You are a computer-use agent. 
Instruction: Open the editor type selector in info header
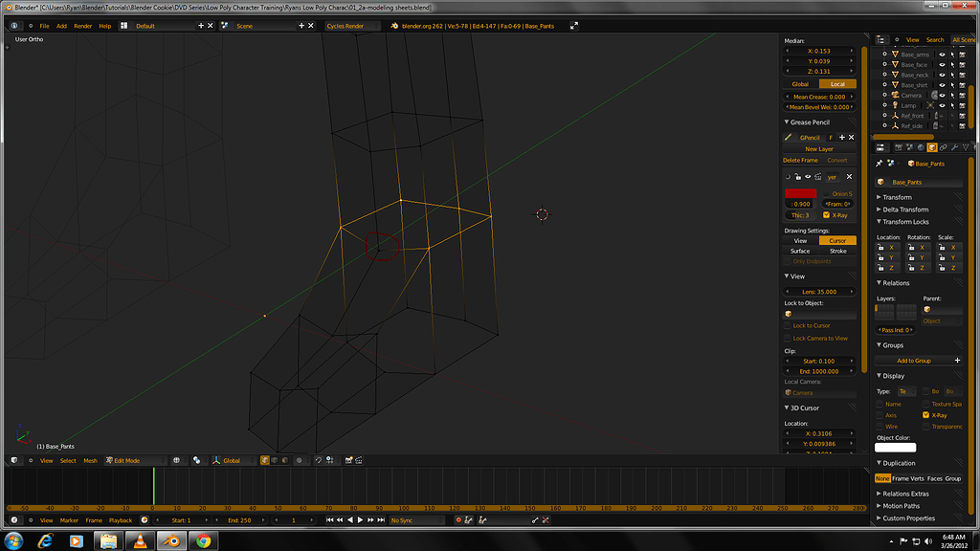click(14, 26)
